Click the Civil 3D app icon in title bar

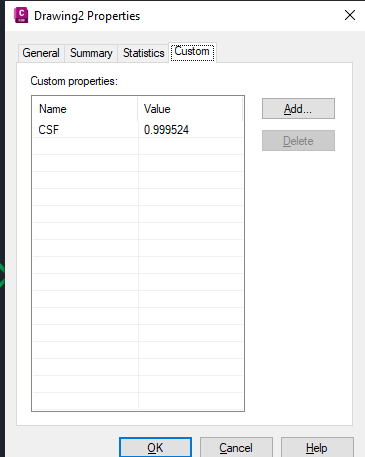(x=21, y=16)
